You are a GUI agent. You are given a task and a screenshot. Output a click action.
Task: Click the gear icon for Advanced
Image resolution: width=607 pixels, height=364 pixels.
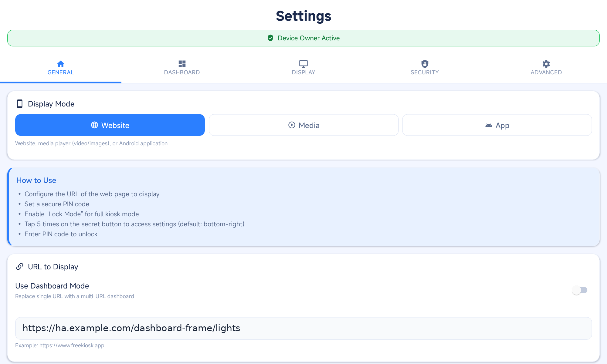[546, 64]
